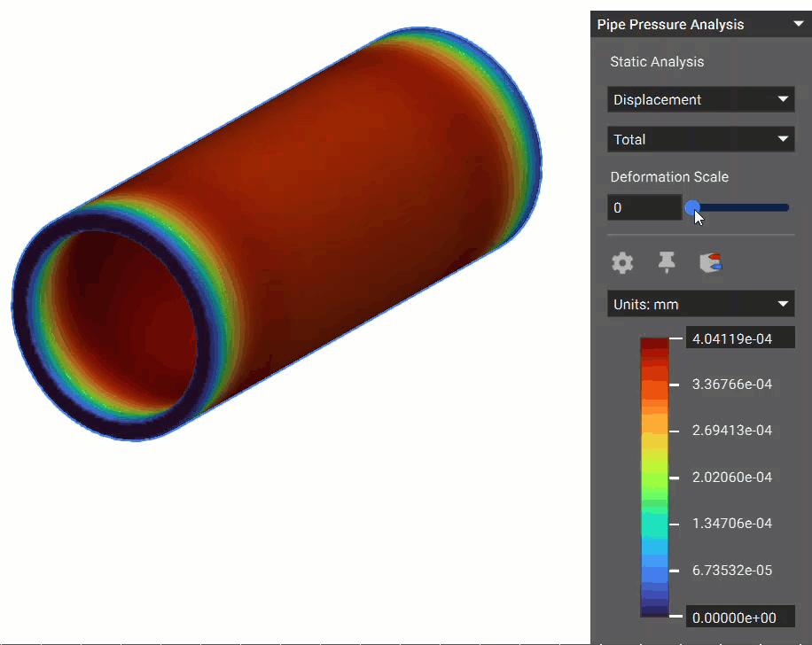Click the Displacement dropdown arrow
This screenshot has width=812, height=645.
pyautogui.click(x=783, y=99)
